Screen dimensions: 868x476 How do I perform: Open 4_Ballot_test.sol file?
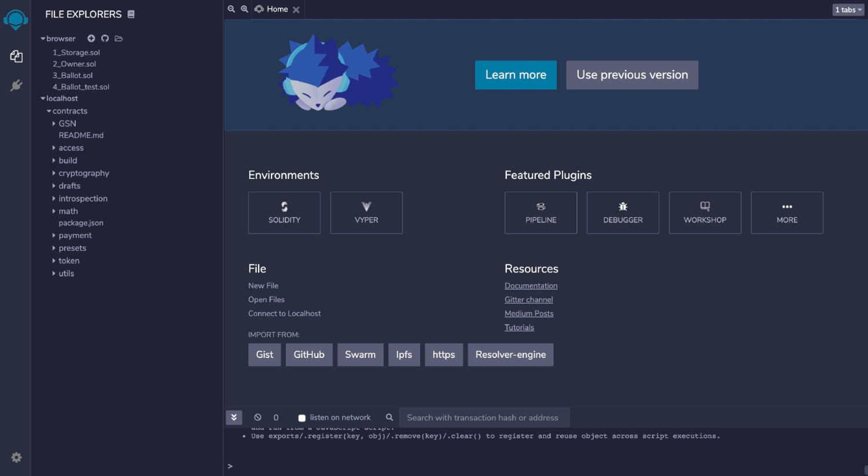[81, 87]
